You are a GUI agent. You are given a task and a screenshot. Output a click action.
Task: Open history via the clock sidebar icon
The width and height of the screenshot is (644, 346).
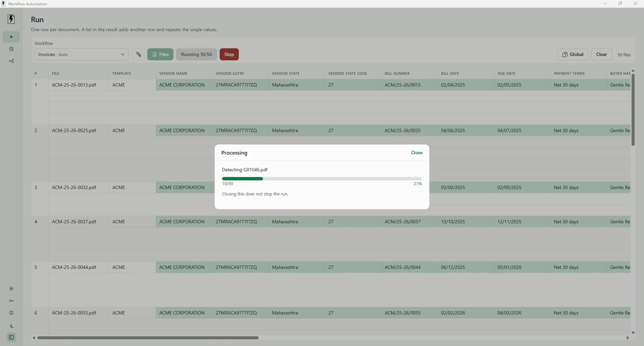point(11,49)
